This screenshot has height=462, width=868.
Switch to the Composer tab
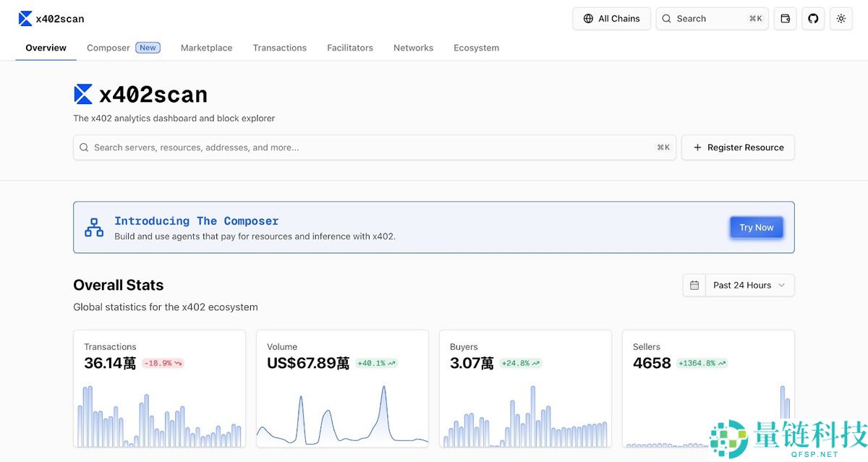[109, 48]
